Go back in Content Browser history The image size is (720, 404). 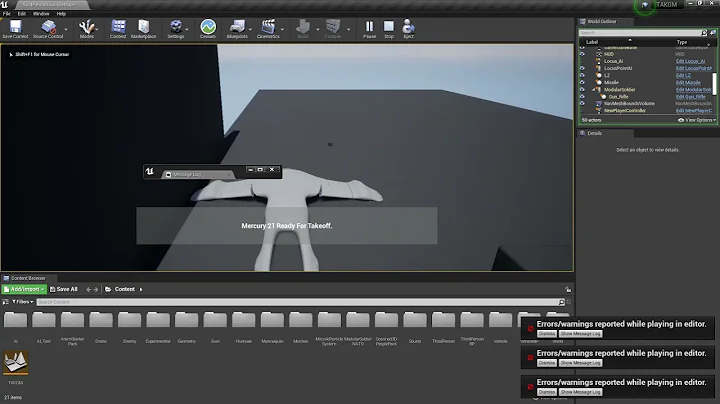(89, 290)
